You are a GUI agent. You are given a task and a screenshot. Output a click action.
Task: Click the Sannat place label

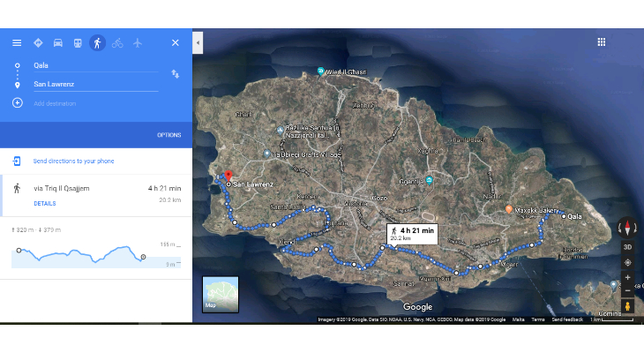[404, 283]
